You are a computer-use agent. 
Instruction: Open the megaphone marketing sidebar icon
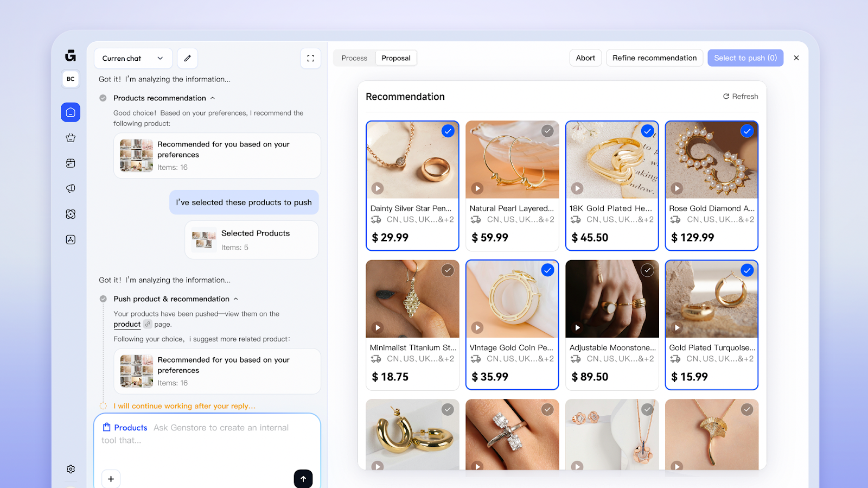71,188
